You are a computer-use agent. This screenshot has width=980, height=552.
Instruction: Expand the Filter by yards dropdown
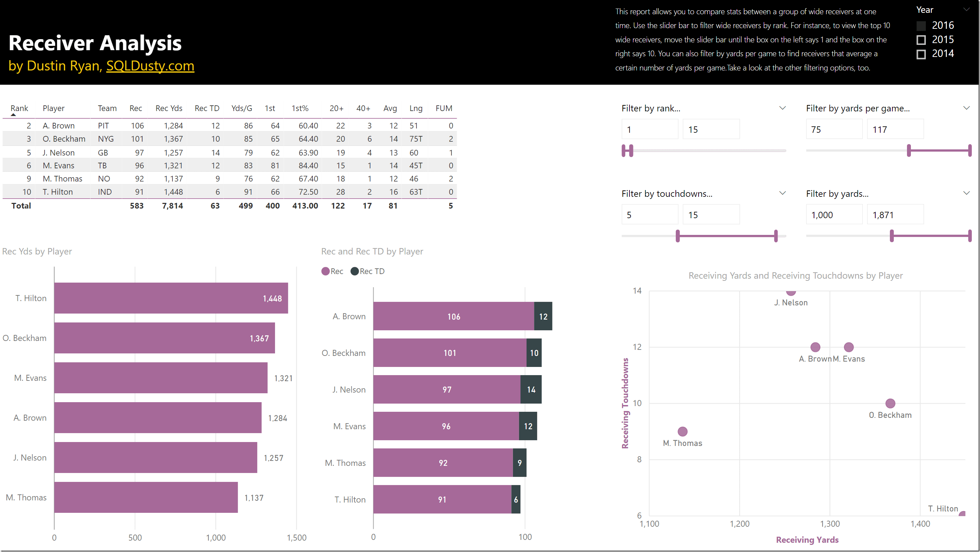[x=967, y=193]
